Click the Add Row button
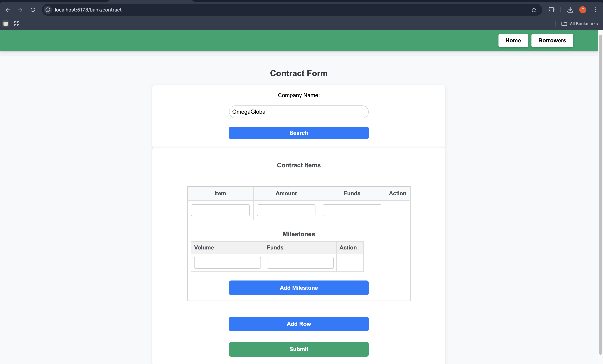 [299, 324]
